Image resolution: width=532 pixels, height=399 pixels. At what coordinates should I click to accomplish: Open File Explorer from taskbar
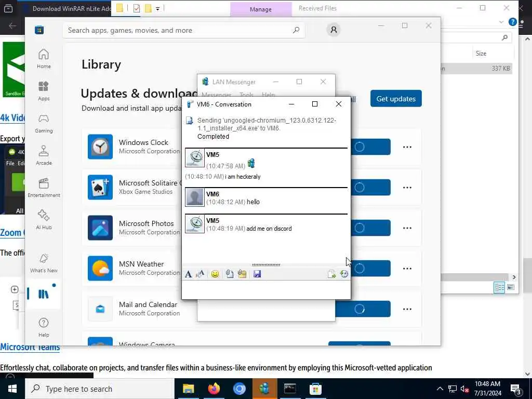point(188,389)
